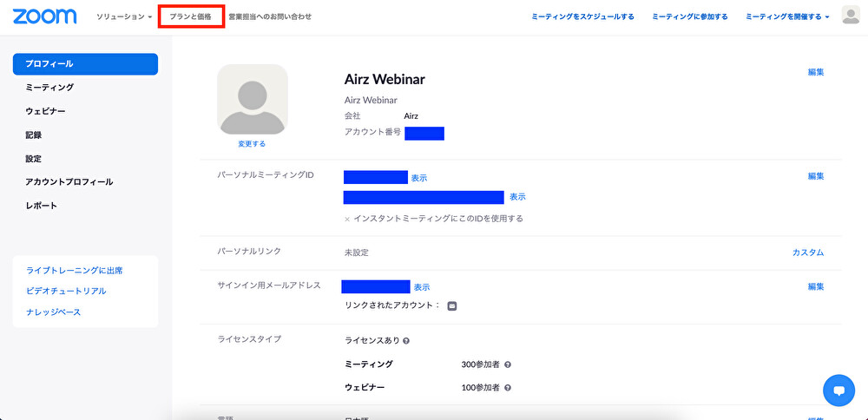
Task: Click ミーティングに参加する
Action: [690, 16]
